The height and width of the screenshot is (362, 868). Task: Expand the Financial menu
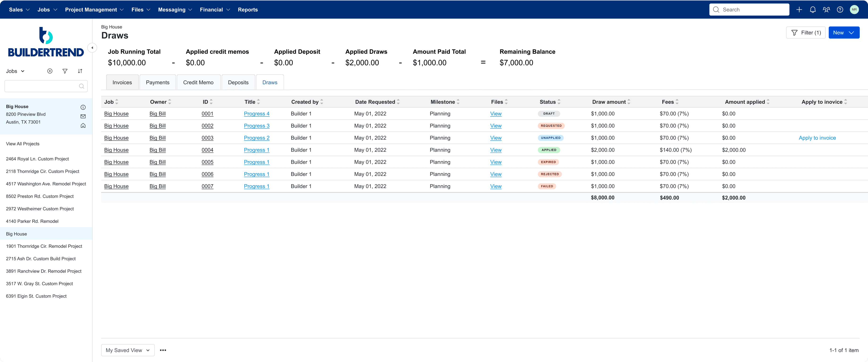pyautogui.click(x=215, y=10)
